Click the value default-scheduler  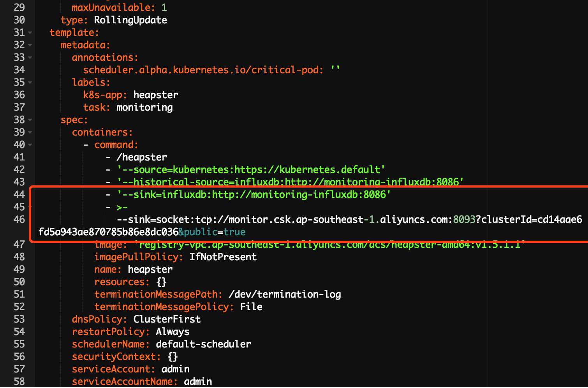pyautogui.click(x=203, y=344)
